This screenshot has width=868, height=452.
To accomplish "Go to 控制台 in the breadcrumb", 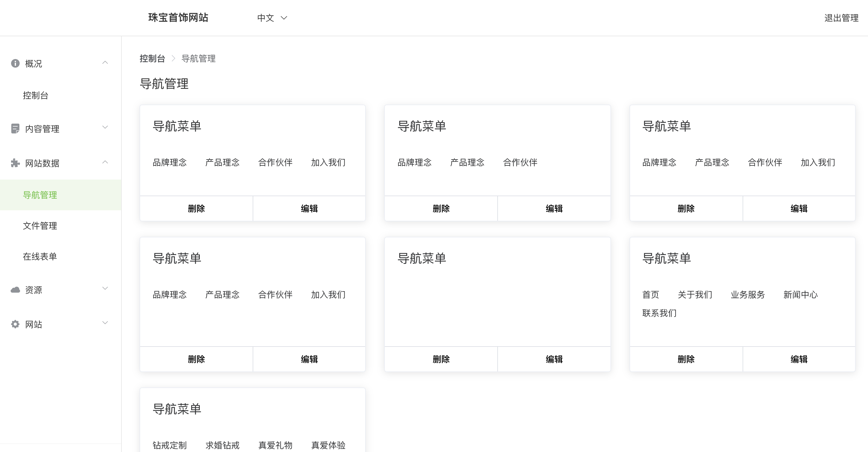I will click(152, 59).
